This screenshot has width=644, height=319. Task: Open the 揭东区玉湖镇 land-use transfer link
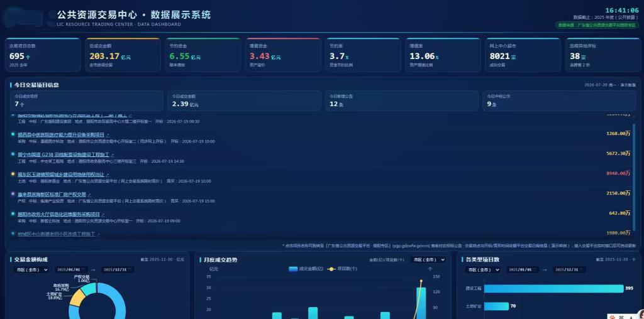61,175
